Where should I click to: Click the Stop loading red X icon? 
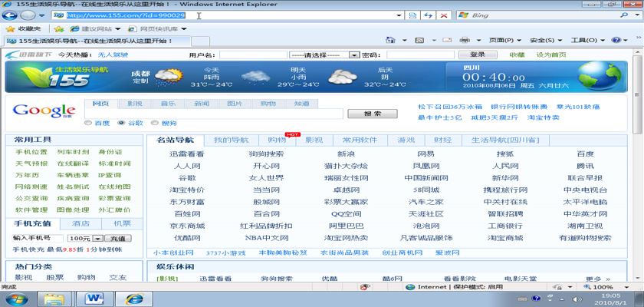click(445, 15)
